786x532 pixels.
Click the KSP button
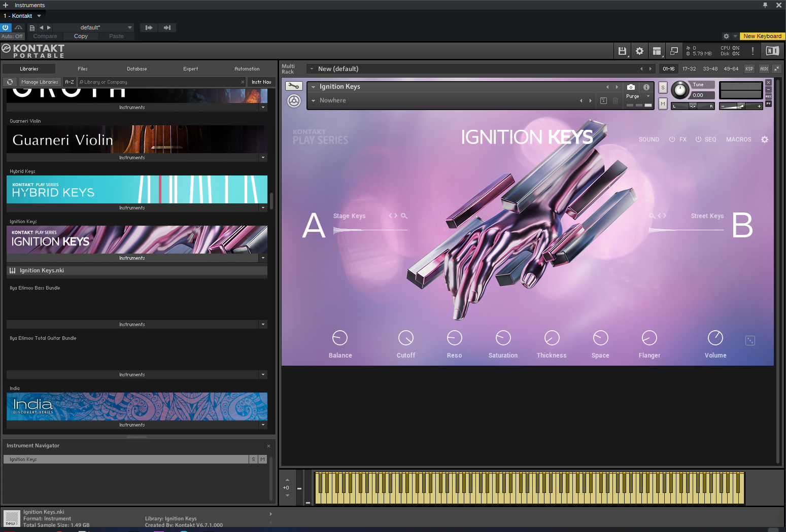coord(749,69)
